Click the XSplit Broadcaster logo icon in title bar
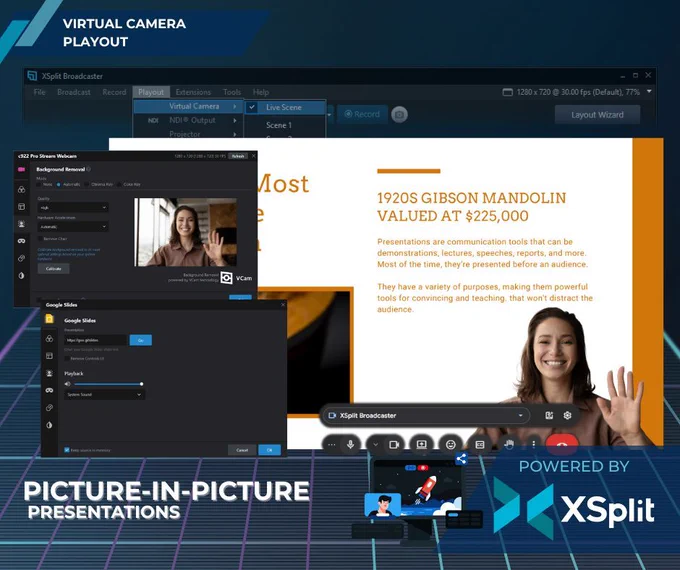 32,76
